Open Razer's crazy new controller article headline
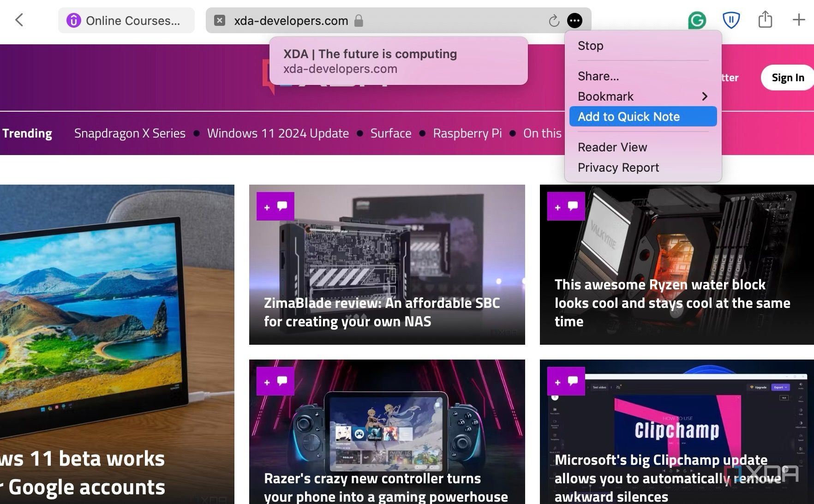 386,488
